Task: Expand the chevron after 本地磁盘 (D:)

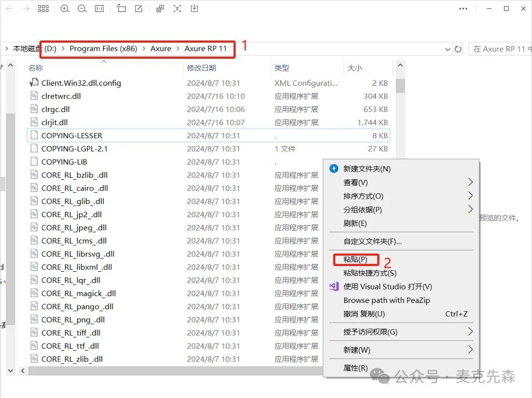Action: [63, 48]
